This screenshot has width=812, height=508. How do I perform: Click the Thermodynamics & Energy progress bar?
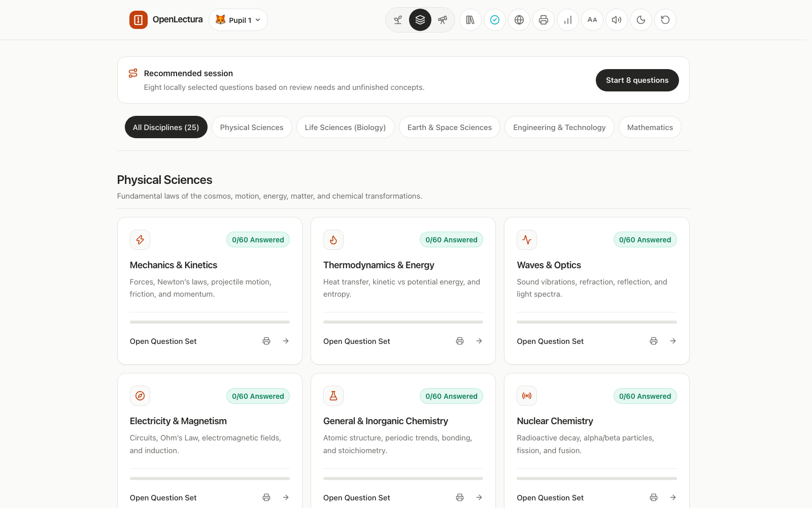point(403,322)
